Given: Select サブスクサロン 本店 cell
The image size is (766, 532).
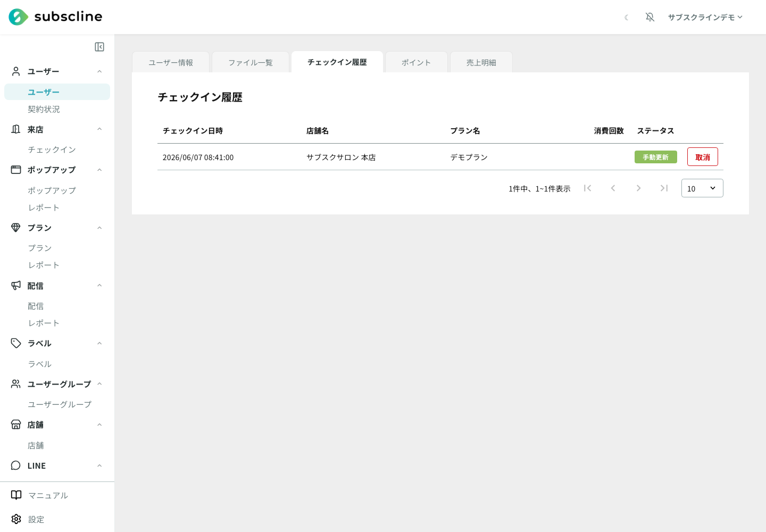Looking at the screenshot, I should point(341,157).
